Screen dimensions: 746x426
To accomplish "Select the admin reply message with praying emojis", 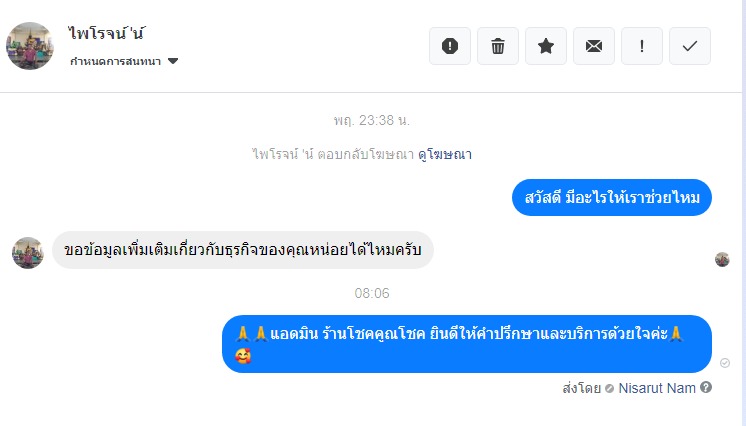I will pyautogui.click(x=467, y=344).
